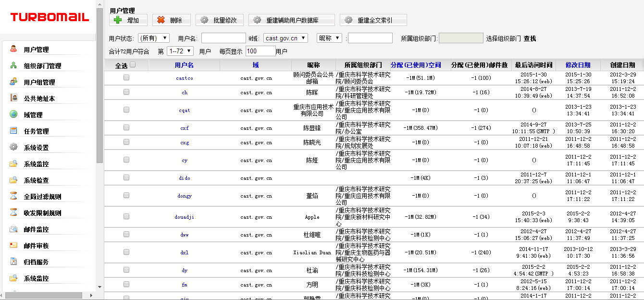This screenshot has width=644, height=300.
Task: Sort by 分配(已使用)空间 column header
Action: tap(416, 65)
